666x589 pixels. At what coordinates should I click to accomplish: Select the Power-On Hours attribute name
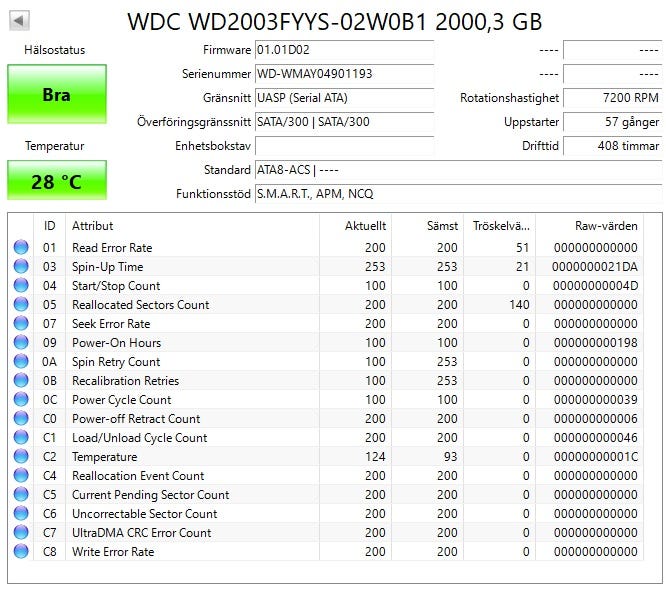[116, 343]
